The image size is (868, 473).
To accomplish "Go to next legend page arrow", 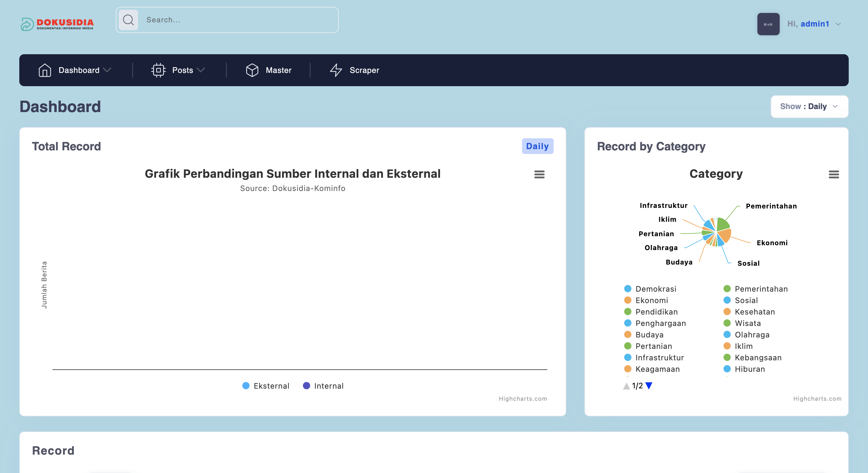I will point(649,386).
